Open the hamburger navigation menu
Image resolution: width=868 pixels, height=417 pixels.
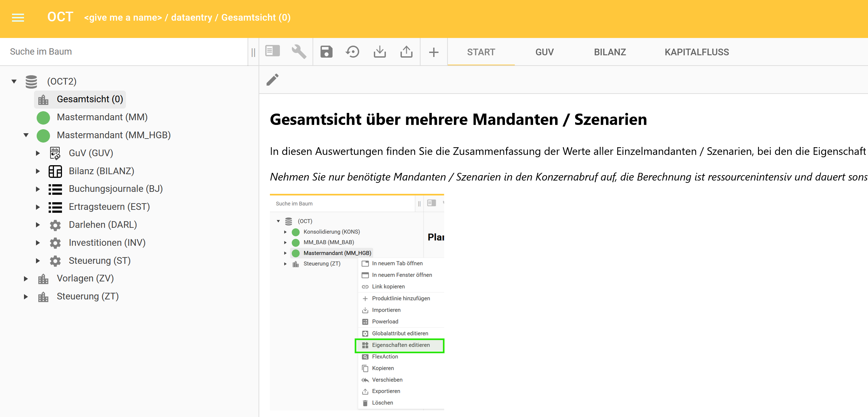18,18
